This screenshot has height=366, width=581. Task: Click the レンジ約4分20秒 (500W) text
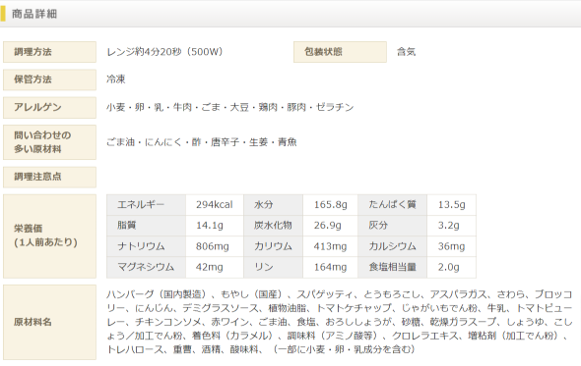(x=165, y=52)
